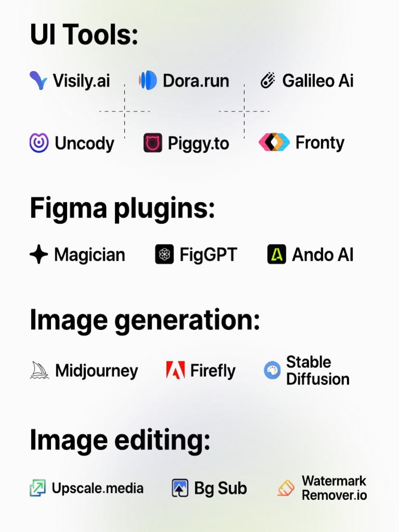Image resolution: width=399 pixels, height=532 pixels.
Task: Click the 'UI Tools:' heading
Action: [84, 35]
